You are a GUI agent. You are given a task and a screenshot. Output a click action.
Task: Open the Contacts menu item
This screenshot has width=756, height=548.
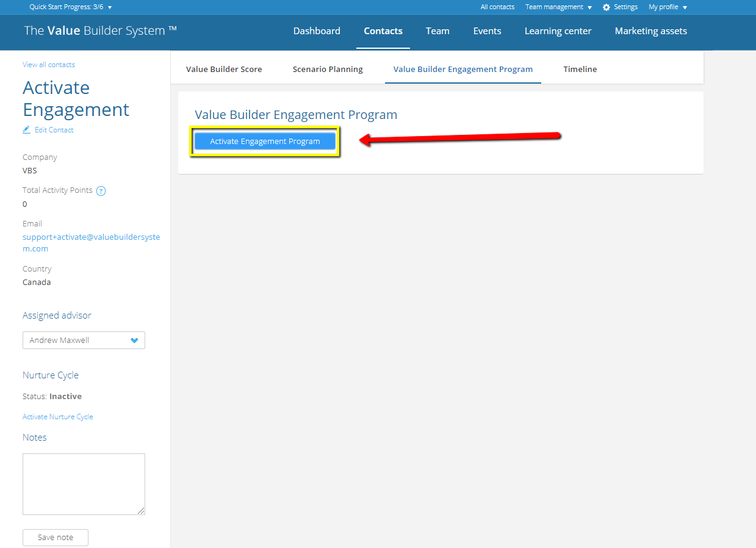point(383,31)
